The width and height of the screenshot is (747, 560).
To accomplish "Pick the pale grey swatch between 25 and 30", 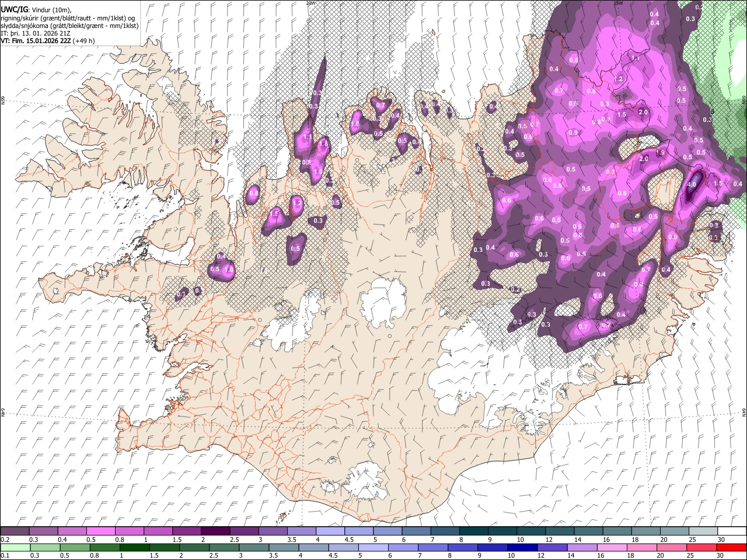I will click(703, 531).
